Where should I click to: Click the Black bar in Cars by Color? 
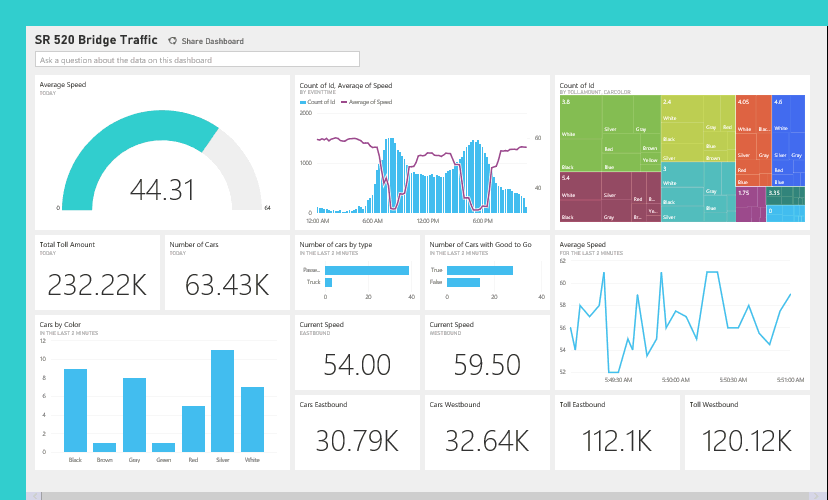[x=75, y=410]
